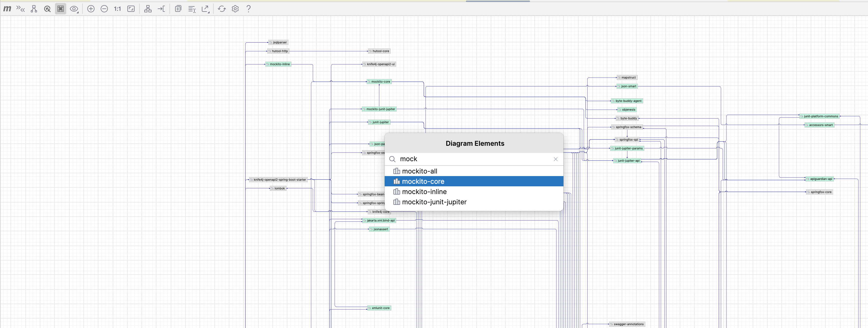
Task: Select the junit-jupiter-params node
Action: 627,148
